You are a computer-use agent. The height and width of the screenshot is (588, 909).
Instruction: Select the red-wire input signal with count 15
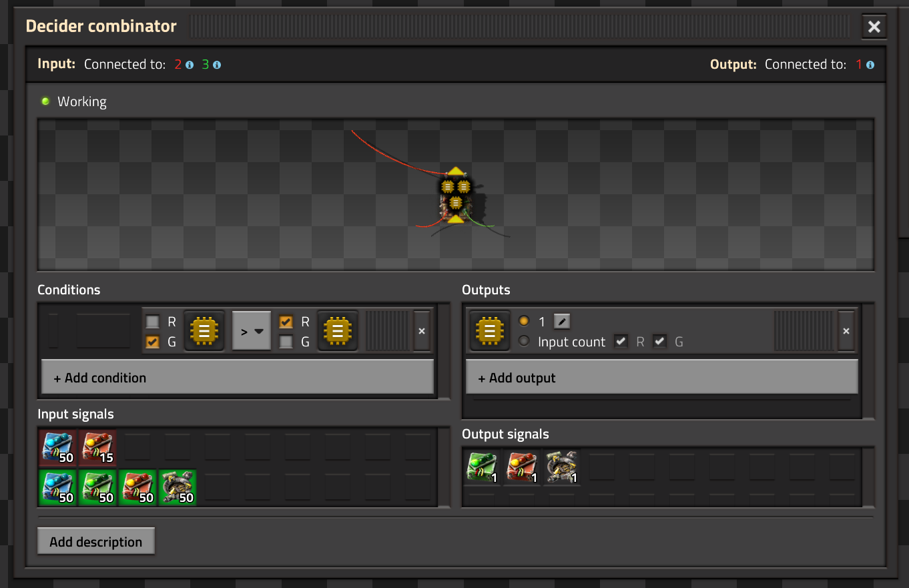97,447
